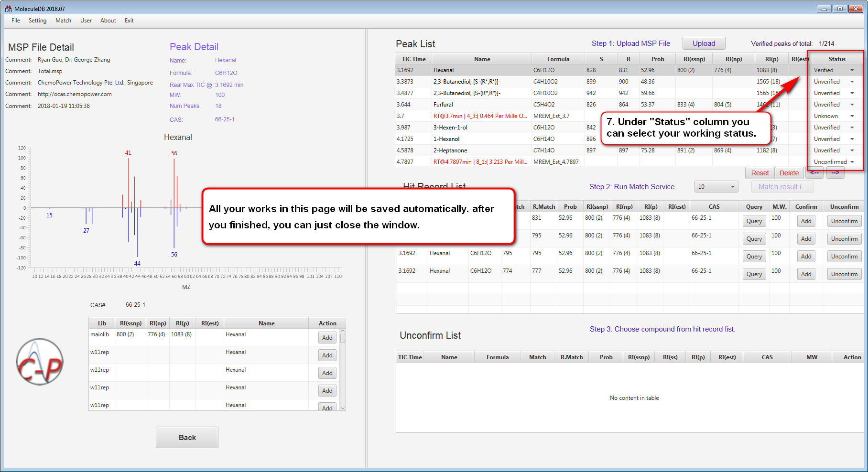Open the File menu
The width and height of the screenshot is (868, 472).
coord(16,21)
